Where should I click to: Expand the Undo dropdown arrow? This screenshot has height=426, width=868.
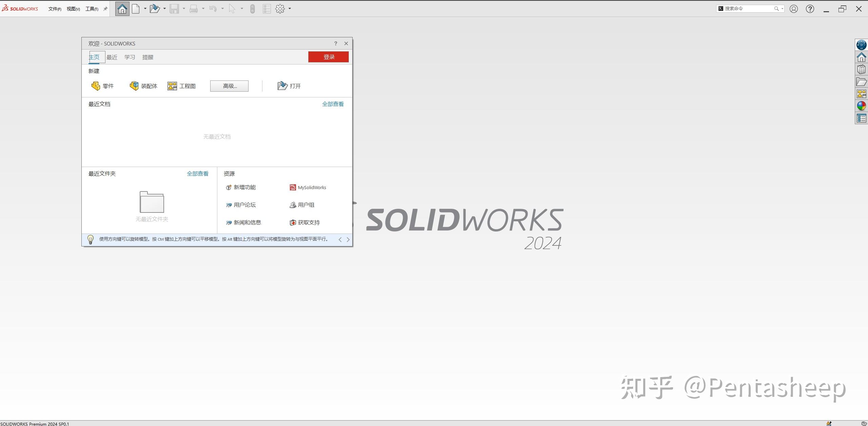coord(222,9)
